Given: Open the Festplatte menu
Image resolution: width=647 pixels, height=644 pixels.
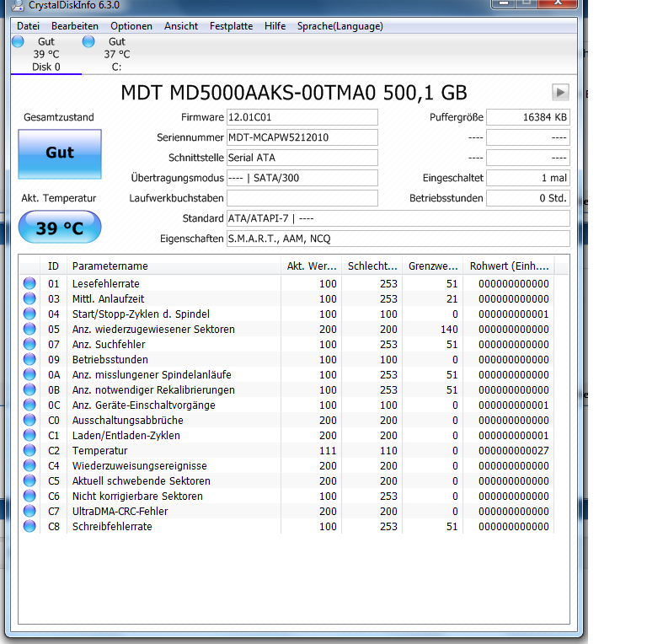Looking at the screenshot, I should (231, 26).
